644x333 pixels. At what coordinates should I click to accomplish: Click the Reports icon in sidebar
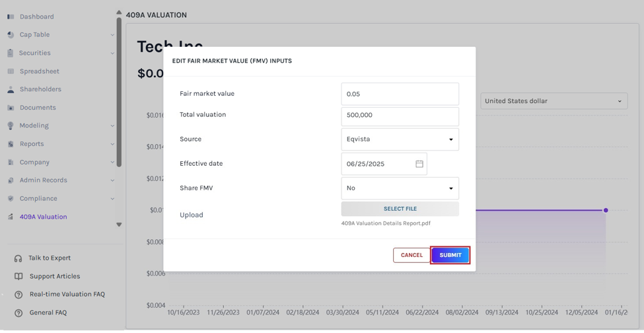[11, 144]
